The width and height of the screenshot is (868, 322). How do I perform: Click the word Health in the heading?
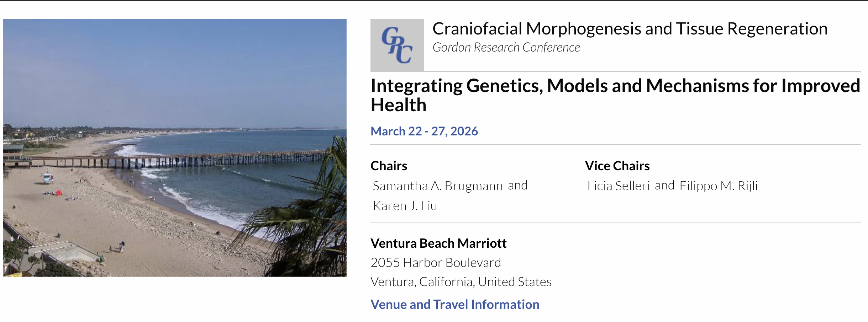[x=398, y=105]
